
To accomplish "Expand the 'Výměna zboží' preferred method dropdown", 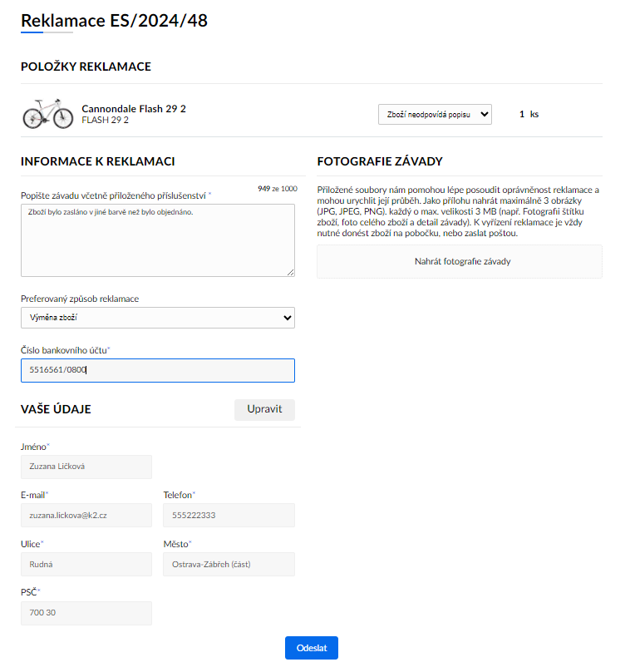I will click(x=157, y=318).
